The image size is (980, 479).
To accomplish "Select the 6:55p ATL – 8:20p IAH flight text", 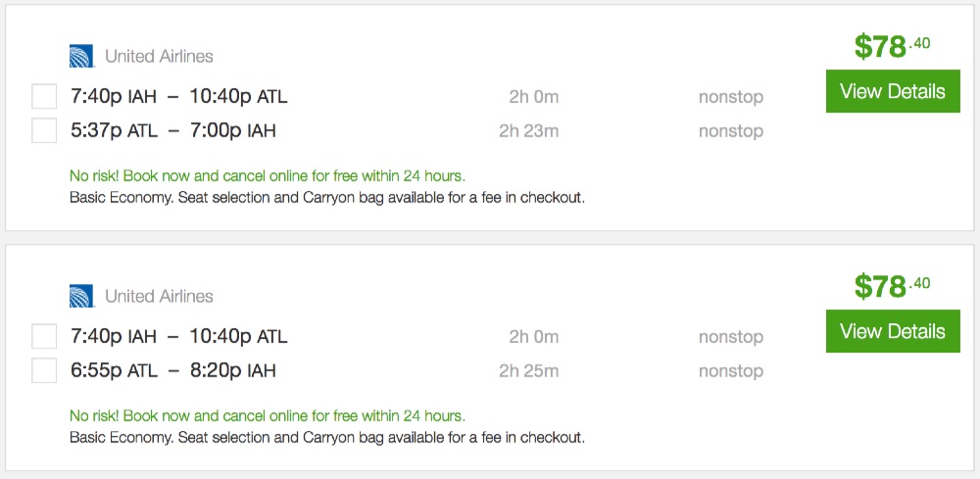I will click(173, 370).
